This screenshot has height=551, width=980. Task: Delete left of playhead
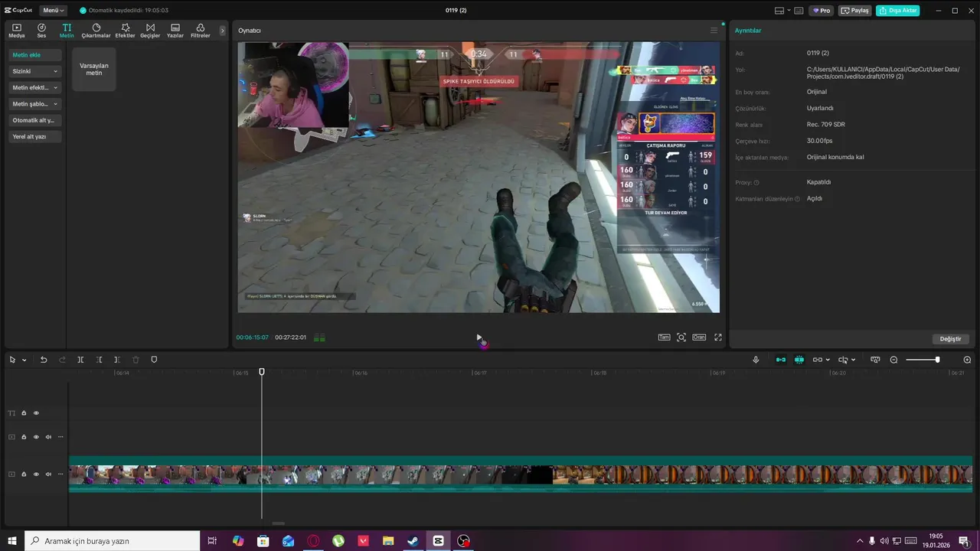[x=99, y=360]
